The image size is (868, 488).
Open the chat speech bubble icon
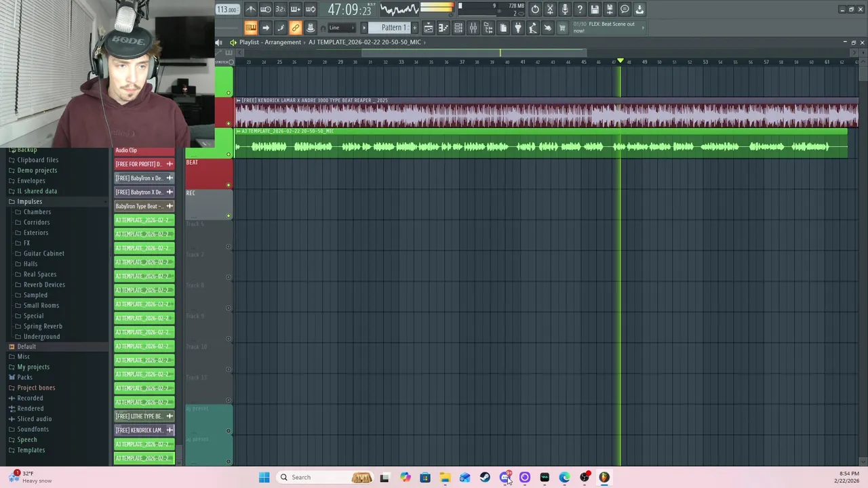coord(625,9)
